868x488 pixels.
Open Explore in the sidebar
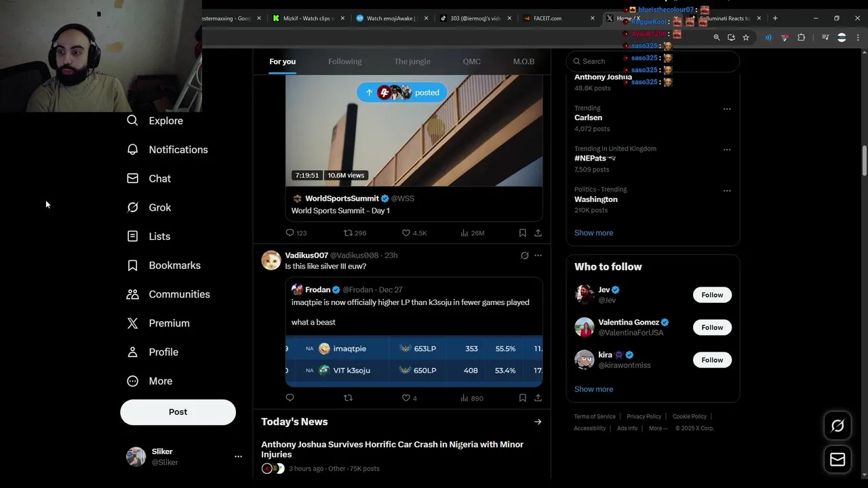155,121
